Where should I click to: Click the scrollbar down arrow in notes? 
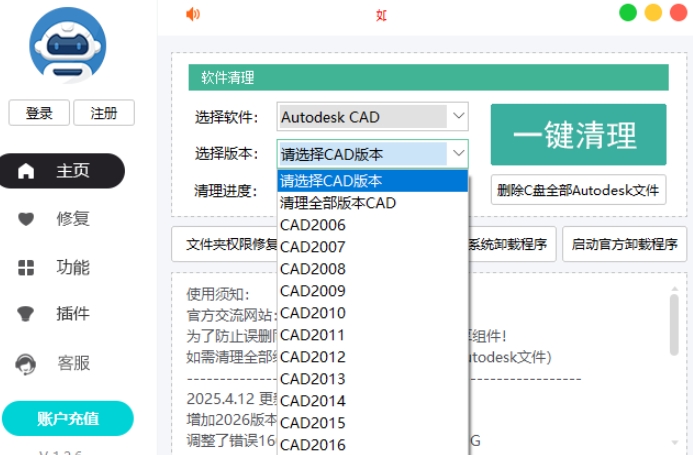pyautogui.click(x=674, y=442)
